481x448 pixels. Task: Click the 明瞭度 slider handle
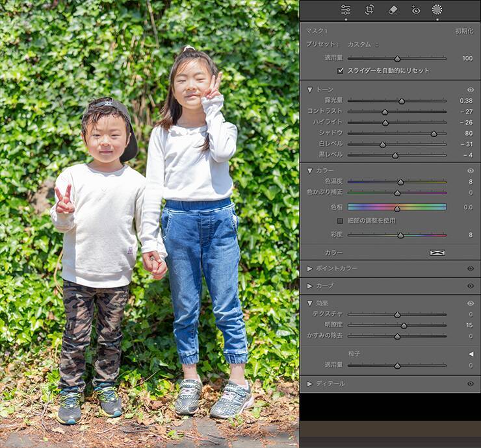click(404, 325)
